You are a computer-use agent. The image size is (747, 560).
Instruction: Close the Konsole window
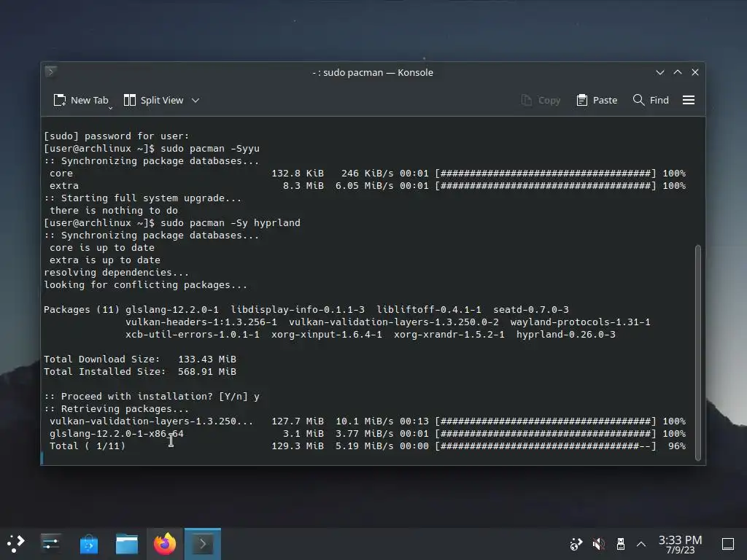click(x=695, y=72)
